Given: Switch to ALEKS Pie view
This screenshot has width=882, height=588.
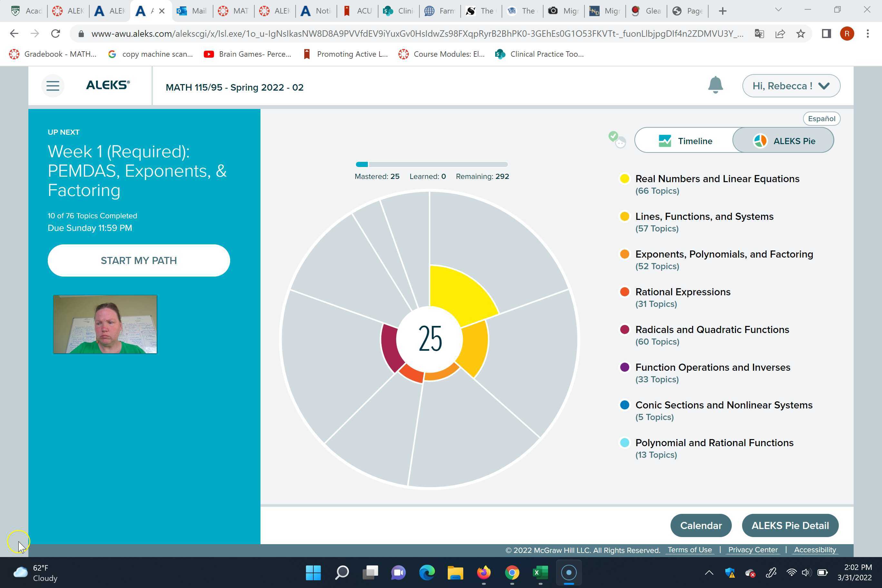Looking at the screenshot, I should click(784, 141).
